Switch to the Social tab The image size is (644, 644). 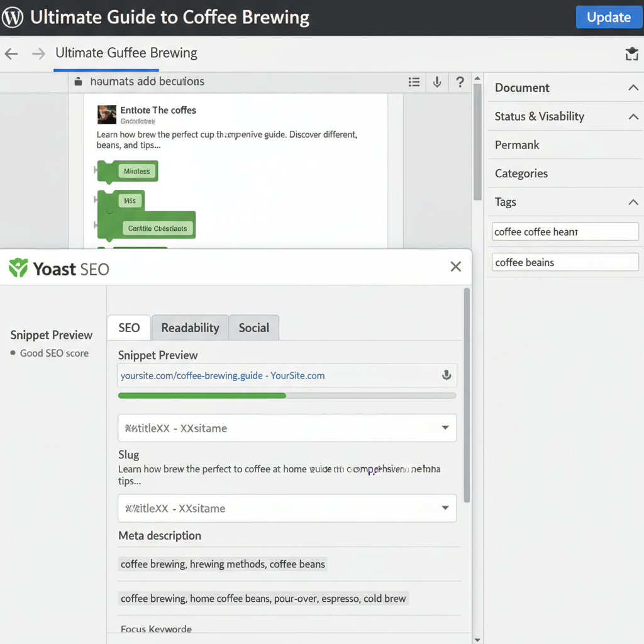(x=253, y=327)
